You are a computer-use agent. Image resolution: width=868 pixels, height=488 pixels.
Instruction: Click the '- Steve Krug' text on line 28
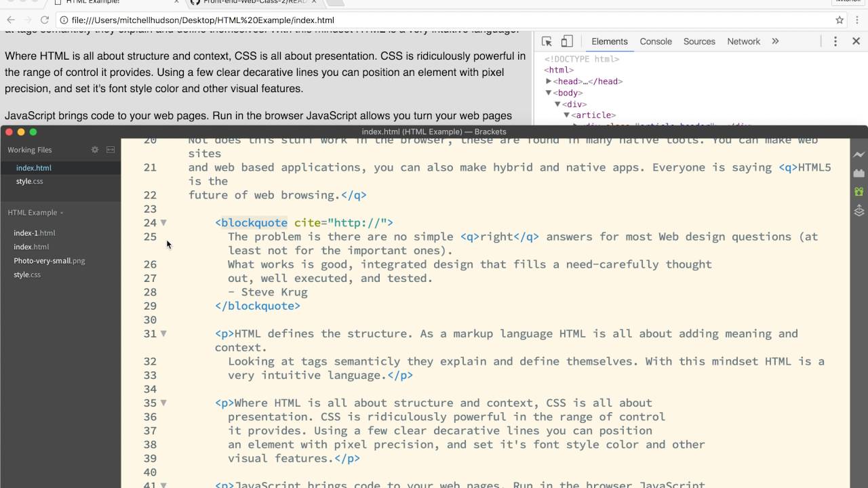268,292
